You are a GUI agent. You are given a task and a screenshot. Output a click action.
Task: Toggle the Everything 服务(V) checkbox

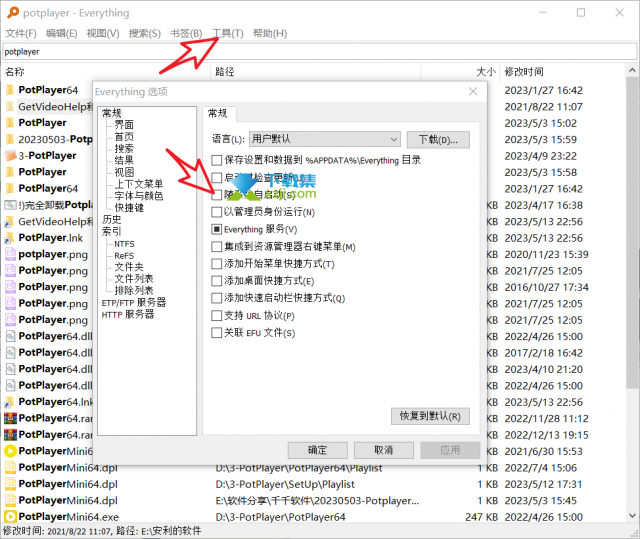coord(216,229)
